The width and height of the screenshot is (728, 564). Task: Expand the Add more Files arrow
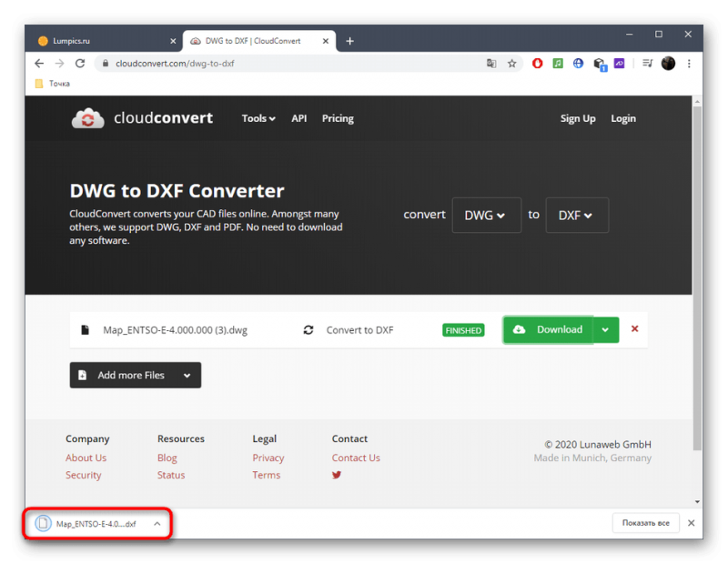click(187, 375)
